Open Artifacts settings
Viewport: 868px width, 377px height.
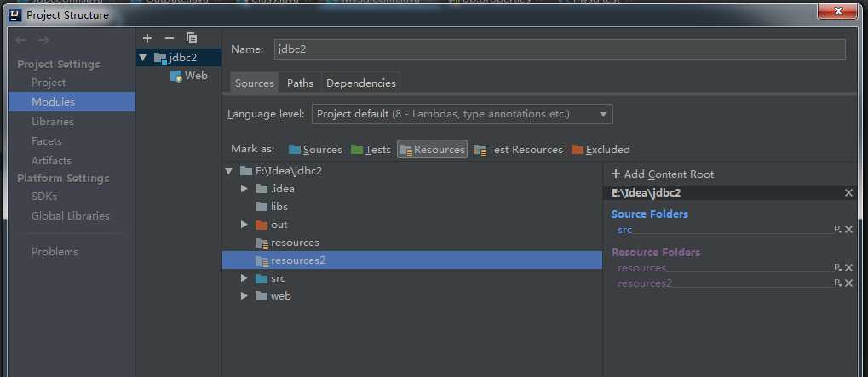(51, 160)
